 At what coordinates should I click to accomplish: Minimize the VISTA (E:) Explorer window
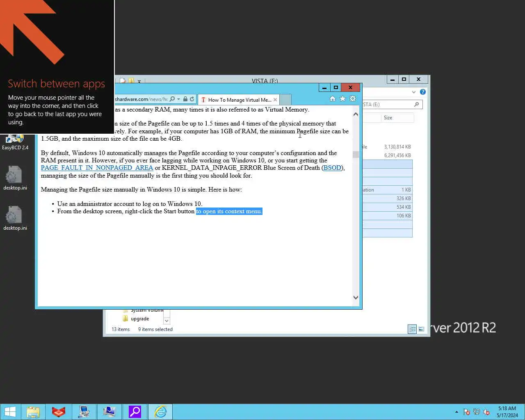[x=393, y=79]
